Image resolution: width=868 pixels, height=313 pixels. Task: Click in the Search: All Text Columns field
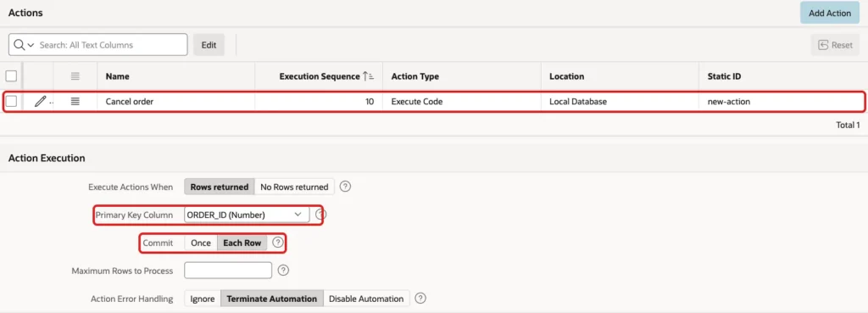click(113, 45)
